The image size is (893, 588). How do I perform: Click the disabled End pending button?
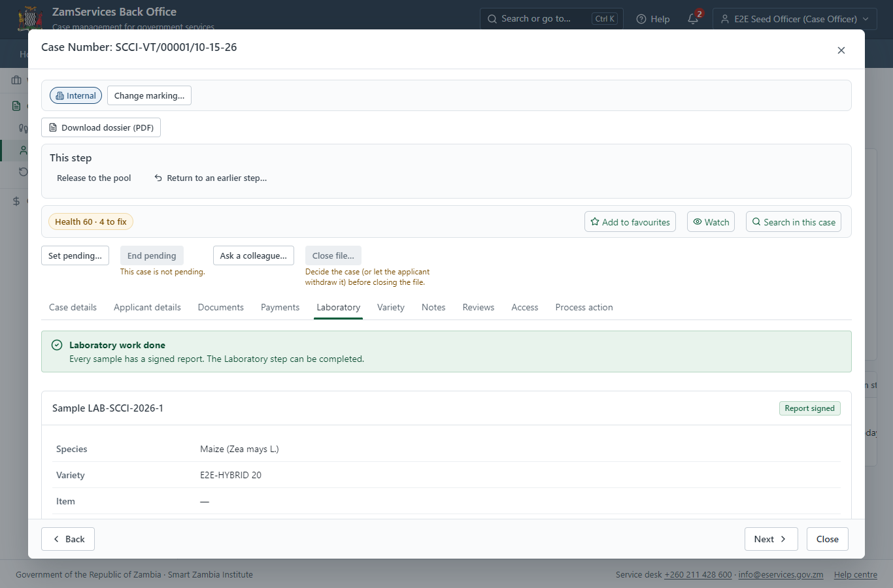pyautogui.click(x=152, y=255)
